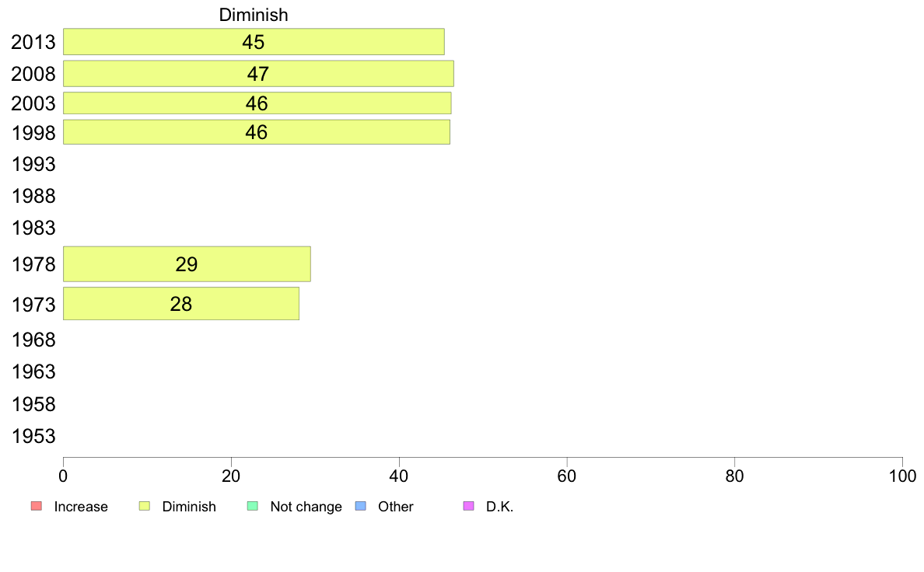
Task: Select the 2008 bar showing 47
Action: coord(259,74)
